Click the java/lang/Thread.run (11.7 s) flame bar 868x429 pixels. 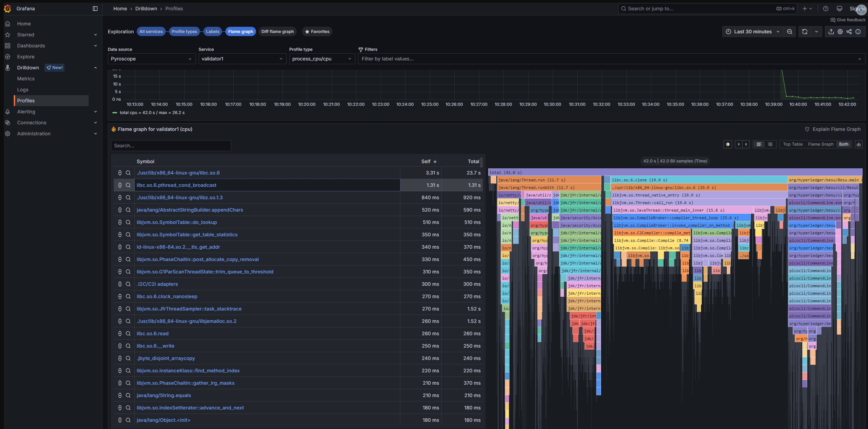pyautogui.click(x=549, y=180)
